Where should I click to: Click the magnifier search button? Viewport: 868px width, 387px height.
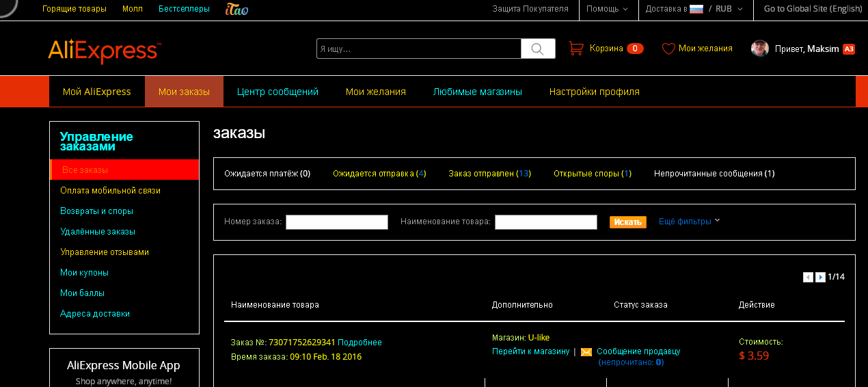(x=538, y=49)
